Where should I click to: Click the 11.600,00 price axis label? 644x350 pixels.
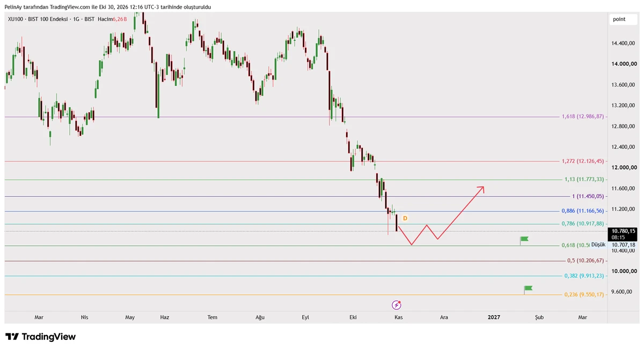pos(623,188)
